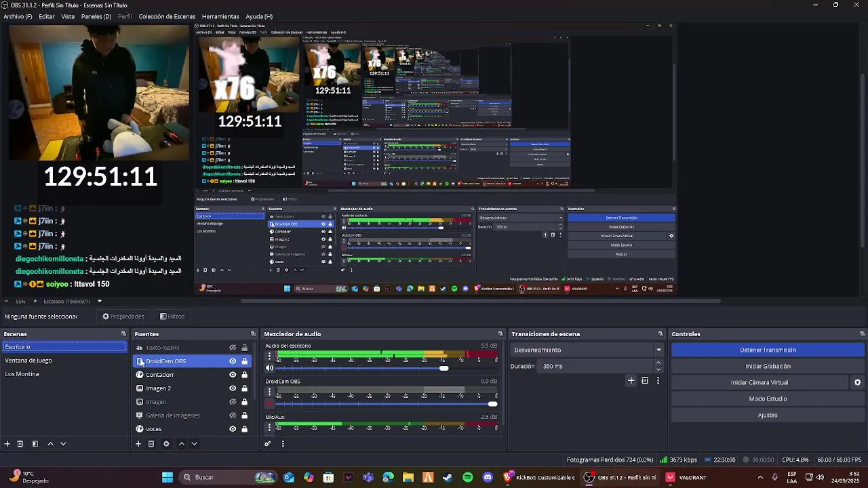The height and width of the screenshot is (488, 868).
Task: Open source properties gear in Fuentes toolbar
Action: click(166, 444)
